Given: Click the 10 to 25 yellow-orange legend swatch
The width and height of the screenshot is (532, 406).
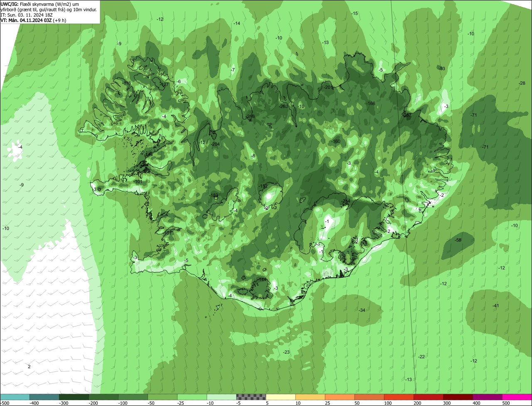Looking at the screenshot, I should pyautogui.click(x=310, y=397).
